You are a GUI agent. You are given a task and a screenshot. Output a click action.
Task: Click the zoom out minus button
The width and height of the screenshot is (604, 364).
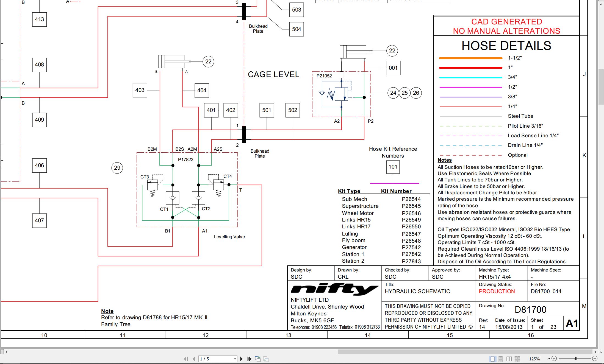click(x=554, y=359)
